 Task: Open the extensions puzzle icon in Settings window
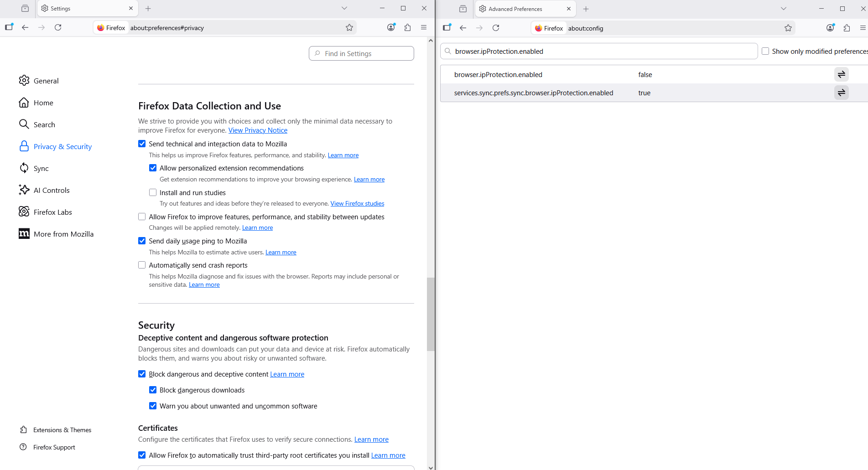(x=407, y=28)
